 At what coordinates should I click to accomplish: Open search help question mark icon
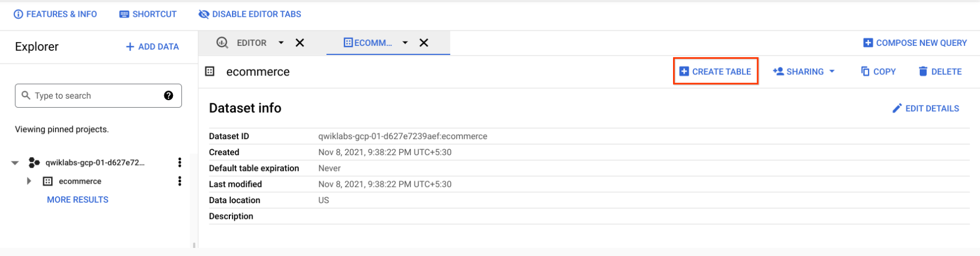click(169, 95)
